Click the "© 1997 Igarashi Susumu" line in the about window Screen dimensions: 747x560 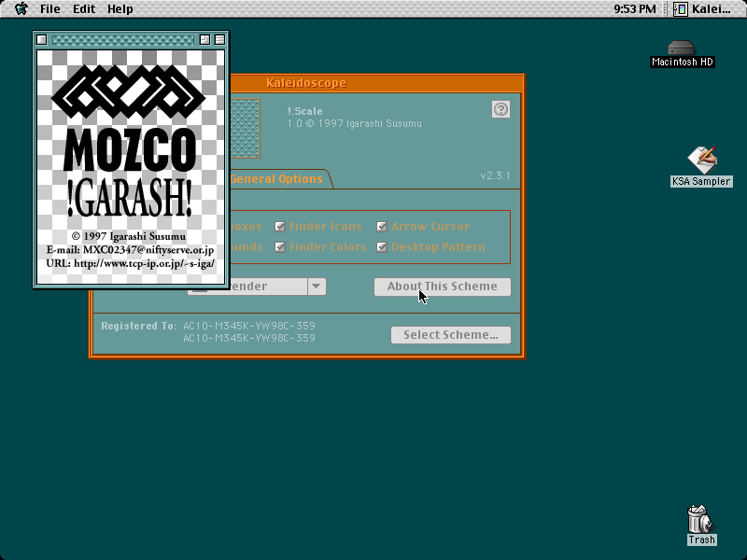129,236
